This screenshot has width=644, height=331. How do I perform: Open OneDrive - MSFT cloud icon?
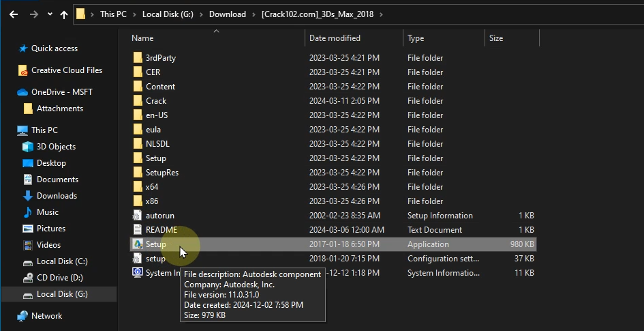click(x=22, y=92)
